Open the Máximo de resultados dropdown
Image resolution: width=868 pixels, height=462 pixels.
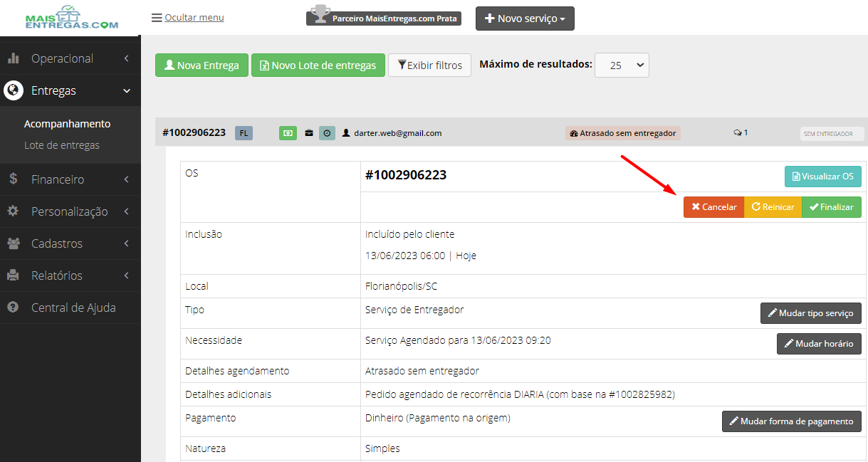tap(622, 65)
